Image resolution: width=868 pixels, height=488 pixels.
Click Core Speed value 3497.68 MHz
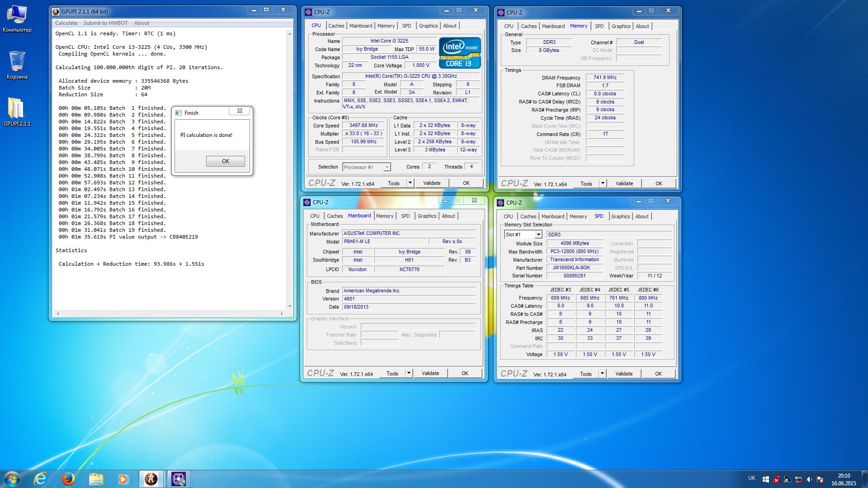coord(363,126)
